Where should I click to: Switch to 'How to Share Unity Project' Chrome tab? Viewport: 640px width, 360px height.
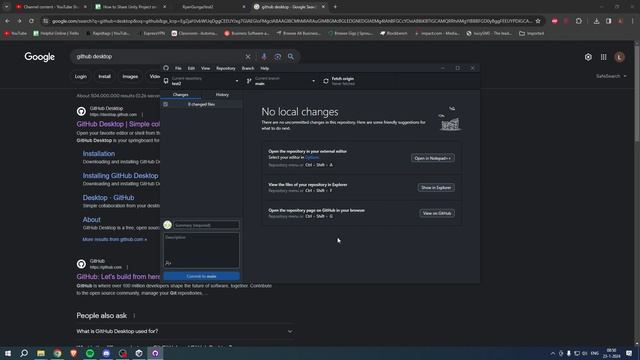pyautogui.click(x=131, y=7)
